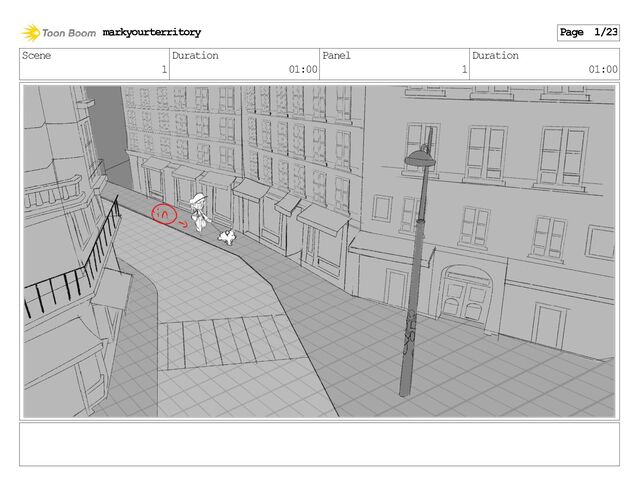Click the markyourterritory project title

point(151,33)
